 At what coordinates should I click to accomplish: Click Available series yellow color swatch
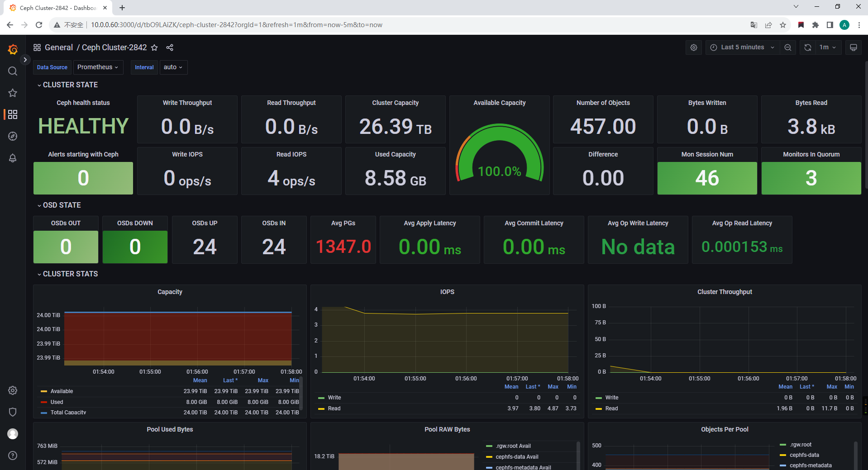pos(44,391)
